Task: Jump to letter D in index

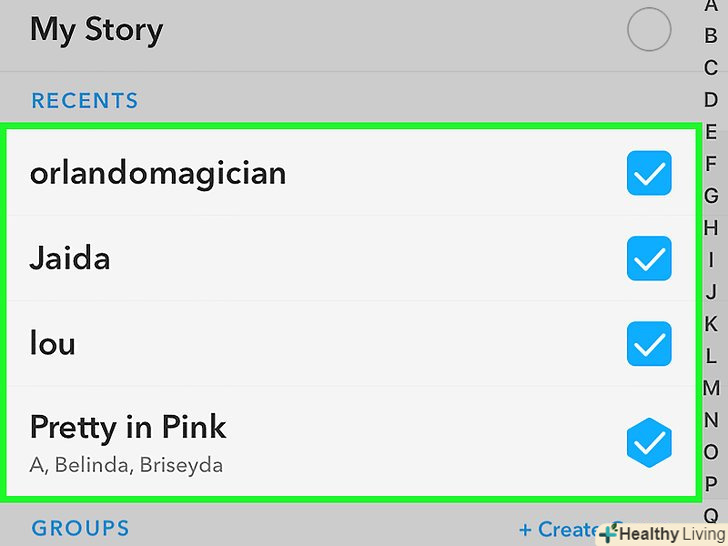Action: point(711,100)
